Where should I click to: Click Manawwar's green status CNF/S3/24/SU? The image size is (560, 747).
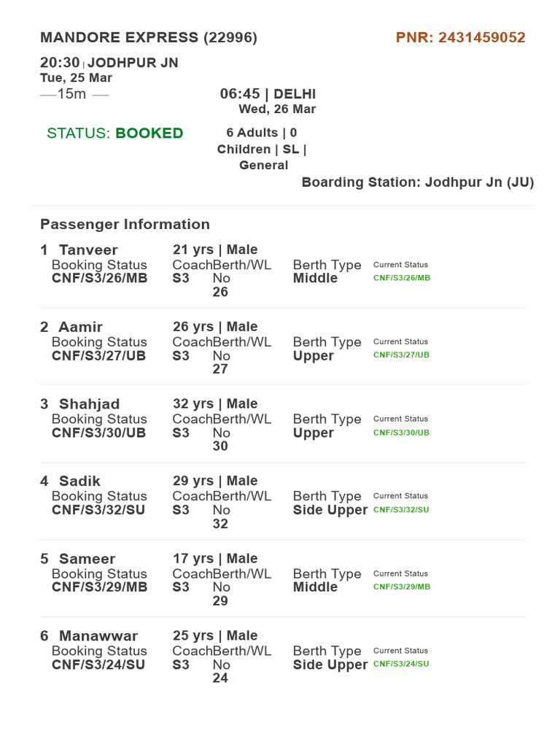coord(401,664)
